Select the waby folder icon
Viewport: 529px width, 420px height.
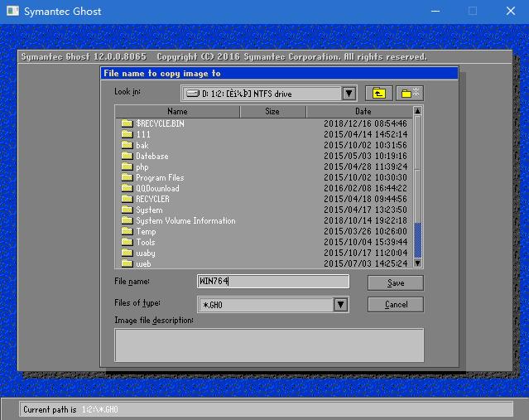pos(127,253)
